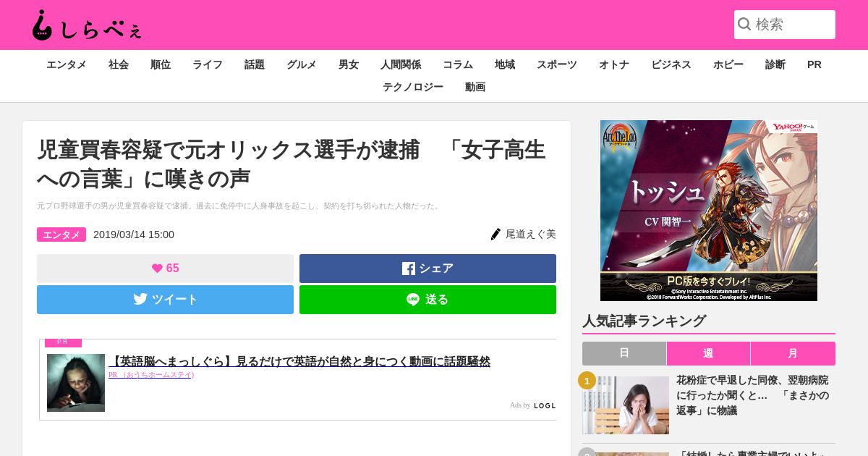Click the LINE logo icon
This screenshot has height=456, width=868.
pos(413,300)
